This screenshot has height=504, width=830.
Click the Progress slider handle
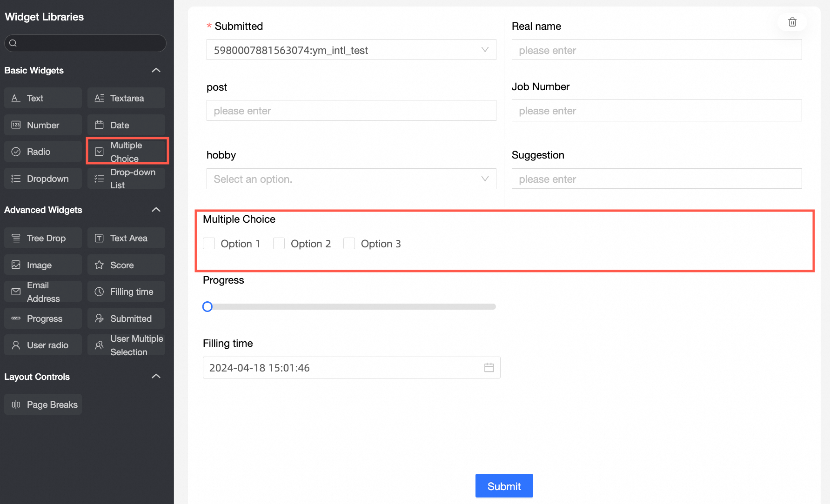pos(207,306)
